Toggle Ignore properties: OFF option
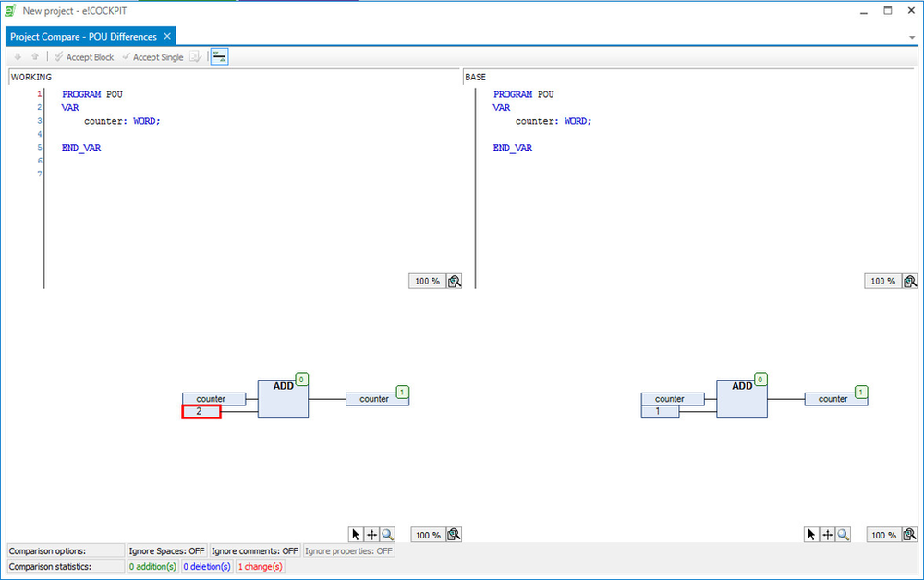Image resolution: width=924 pixels, height=580 pixels. tap(349, 551)
